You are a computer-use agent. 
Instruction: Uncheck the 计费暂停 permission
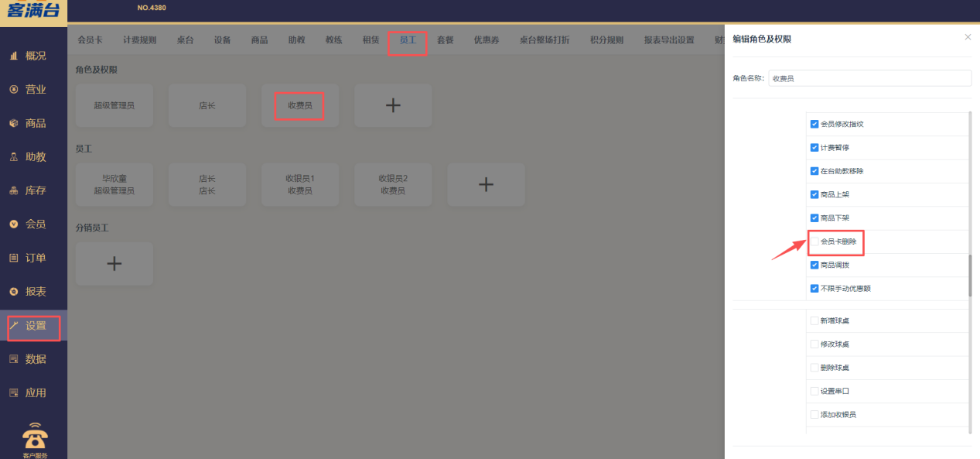pyautogui.click(x=814, y=147)
